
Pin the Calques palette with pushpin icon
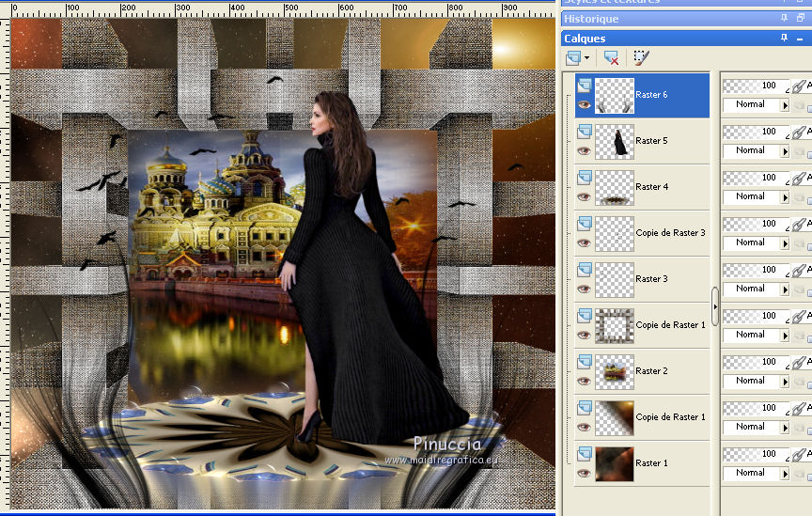(x=784, y=38)
